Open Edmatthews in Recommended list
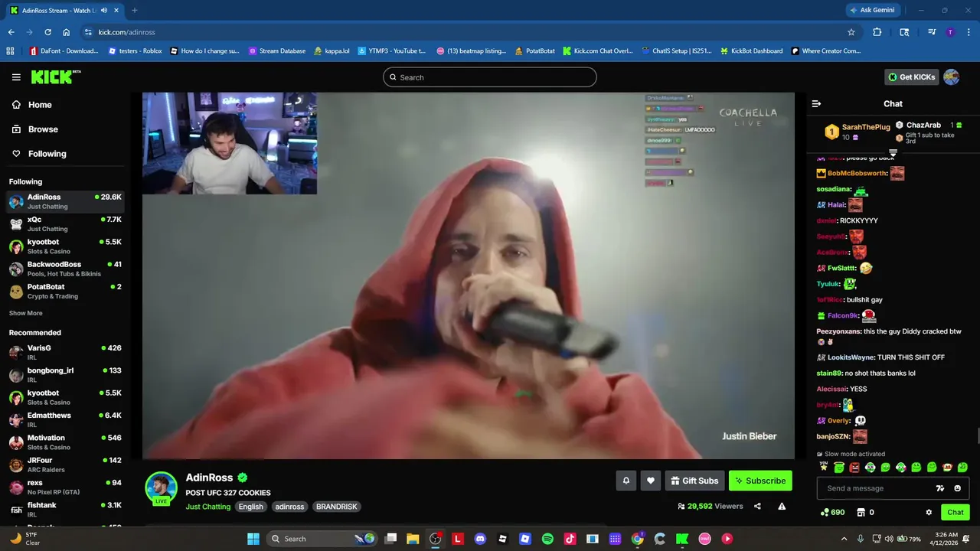 coord(65,419)
